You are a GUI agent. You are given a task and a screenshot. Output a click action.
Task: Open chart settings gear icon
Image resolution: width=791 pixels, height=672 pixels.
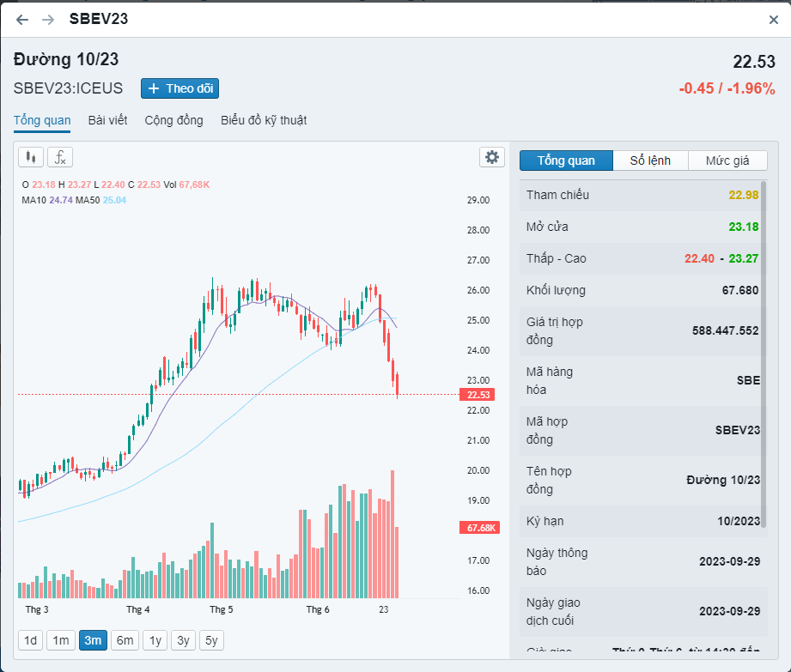(491, 157)
